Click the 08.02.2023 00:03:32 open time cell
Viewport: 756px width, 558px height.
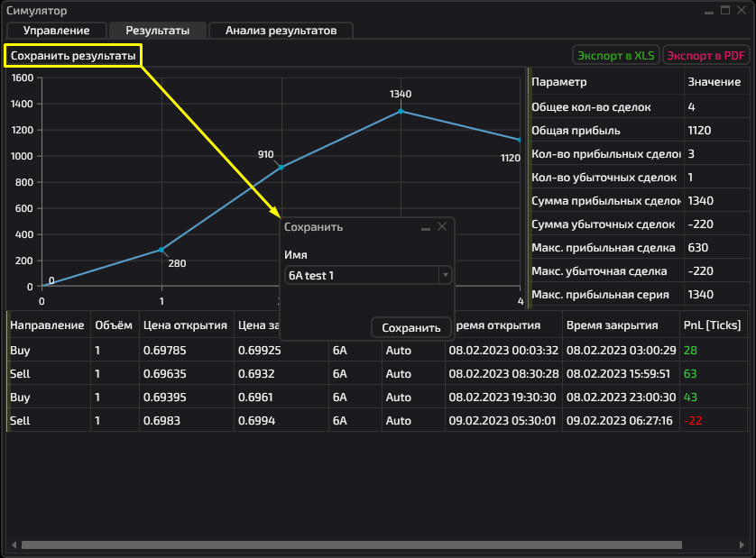coord(503,351)
